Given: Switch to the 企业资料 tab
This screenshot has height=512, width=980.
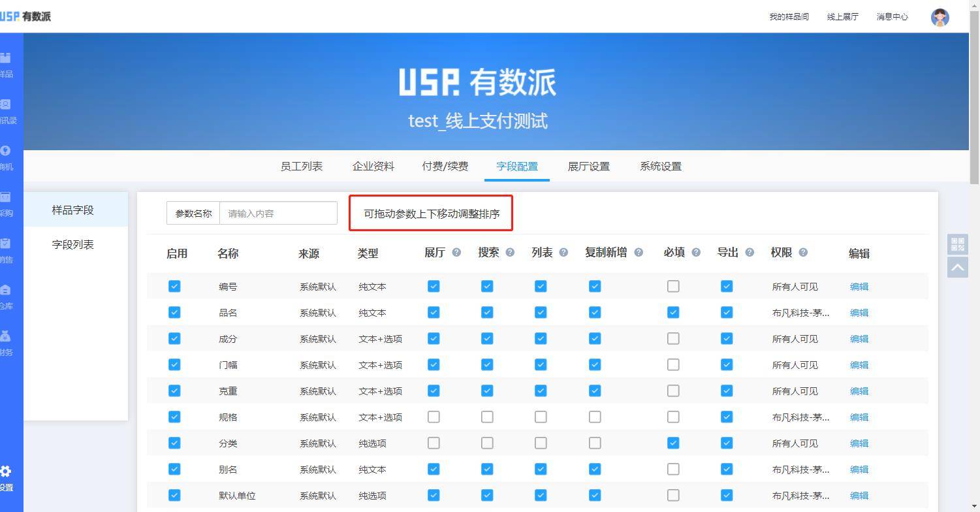Looking at the screenshot, I should (373, 166).
